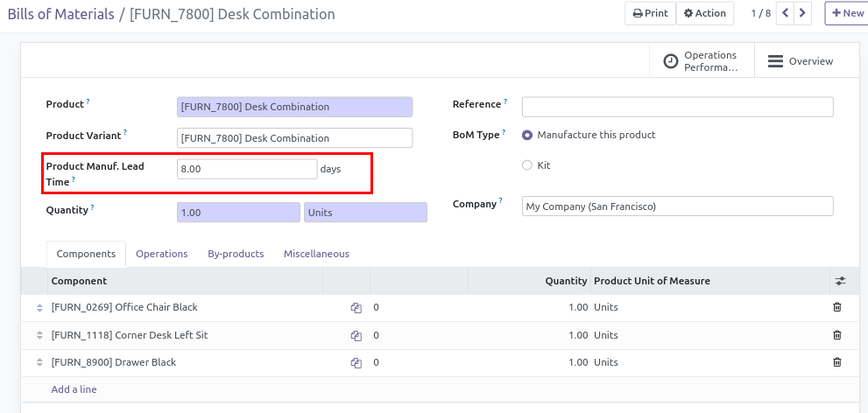Open the Print menu
The image size is (868, 413).
coord(651,13)
